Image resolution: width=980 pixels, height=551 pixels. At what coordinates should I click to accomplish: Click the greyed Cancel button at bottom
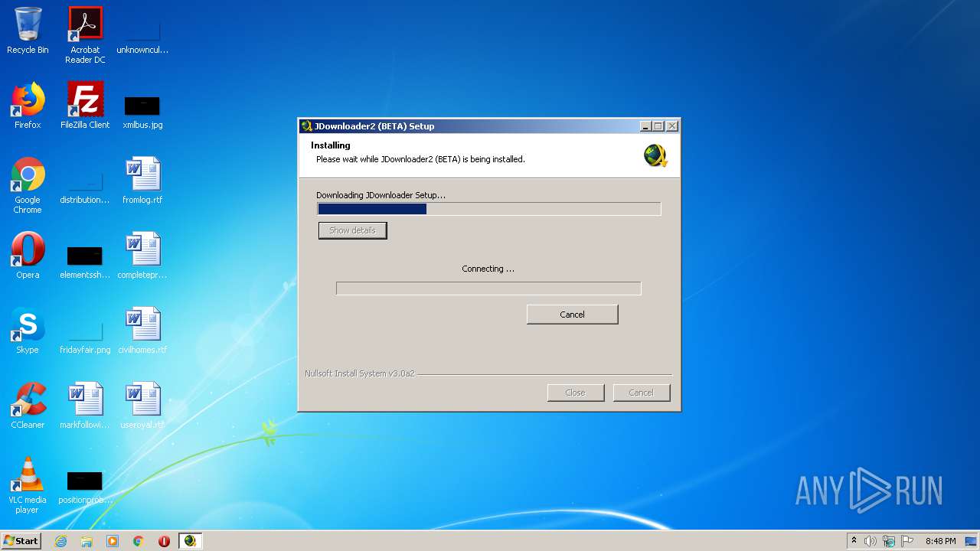tap(641, 393)
